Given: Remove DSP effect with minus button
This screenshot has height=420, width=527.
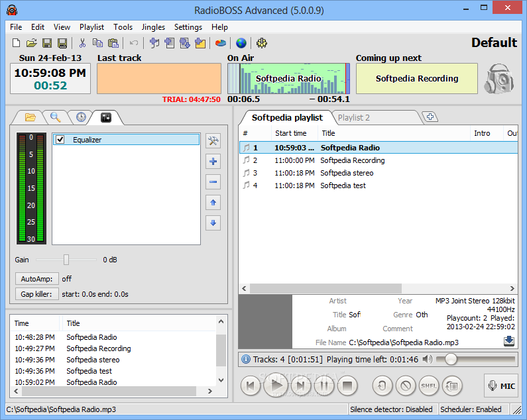Looking at the screenshot, I should (x=213, y=182).
